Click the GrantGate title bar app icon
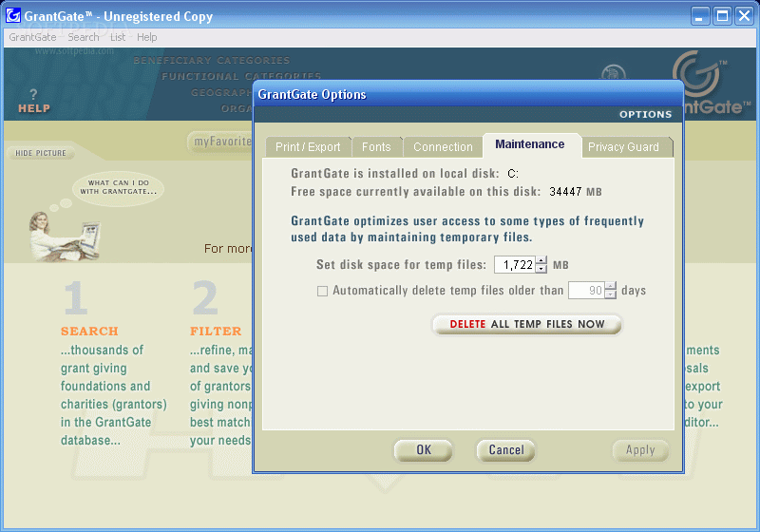This screenshot has width=760, height=532. pos(13,15)
